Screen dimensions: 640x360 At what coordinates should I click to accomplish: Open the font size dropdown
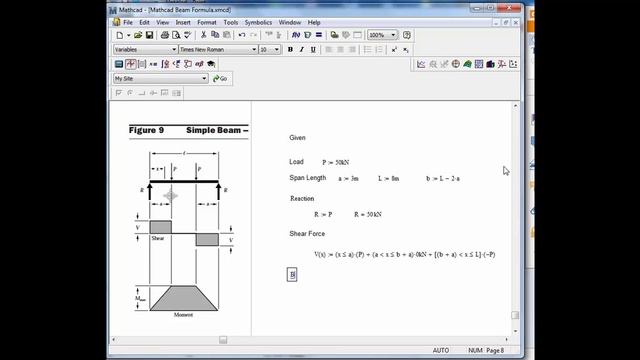(277, 50)
